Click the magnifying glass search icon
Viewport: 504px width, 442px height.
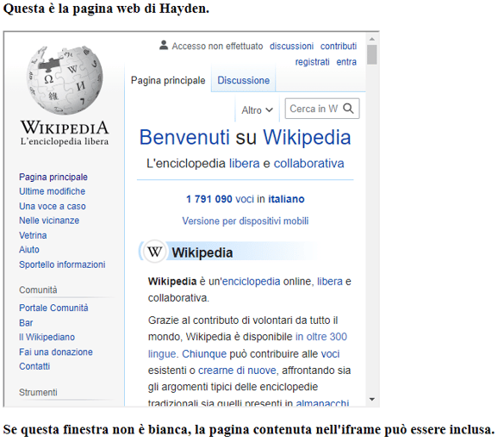348,109
